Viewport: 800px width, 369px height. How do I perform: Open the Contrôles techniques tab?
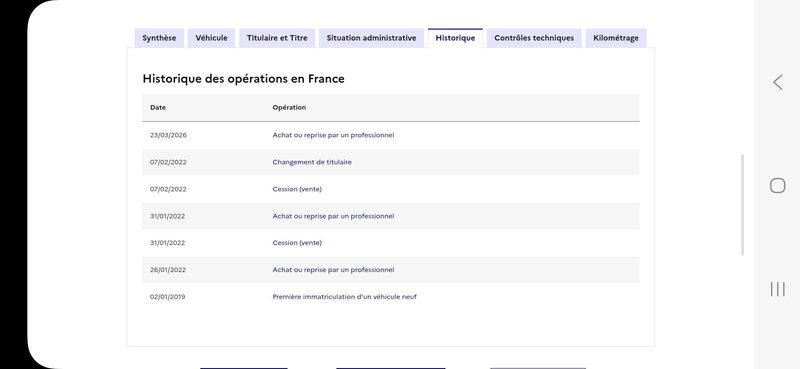(x=534, y=38)
